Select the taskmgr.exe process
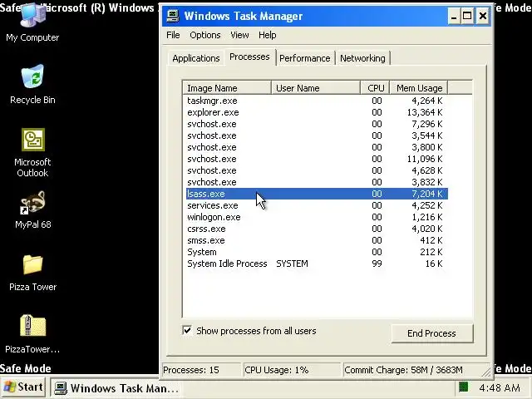The image size is (532, 399). coord(317,101)
